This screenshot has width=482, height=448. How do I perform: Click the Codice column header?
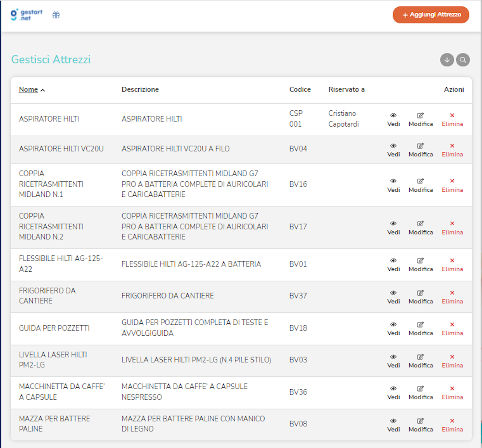click(300, 90)
